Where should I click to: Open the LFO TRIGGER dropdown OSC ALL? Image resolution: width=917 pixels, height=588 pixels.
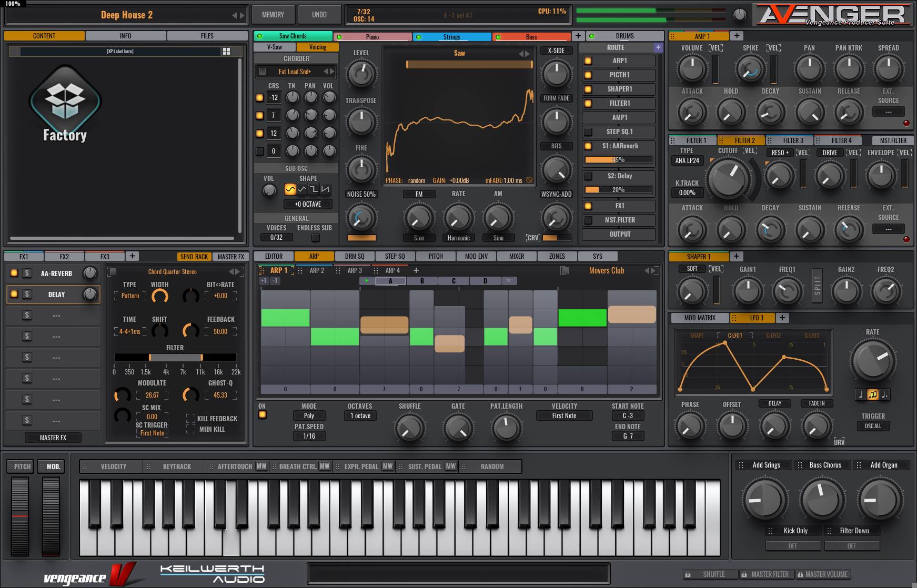coord(872,426)
